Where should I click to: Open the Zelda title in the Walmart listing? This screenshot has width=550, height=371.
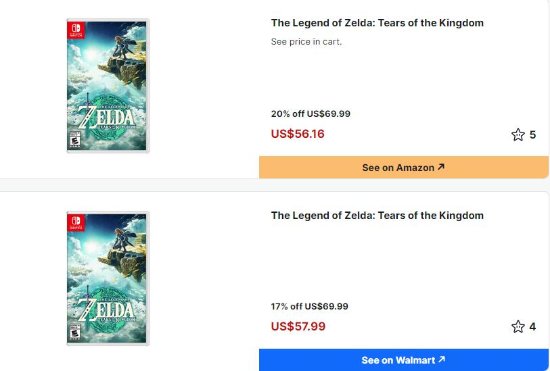click(377, 215)
